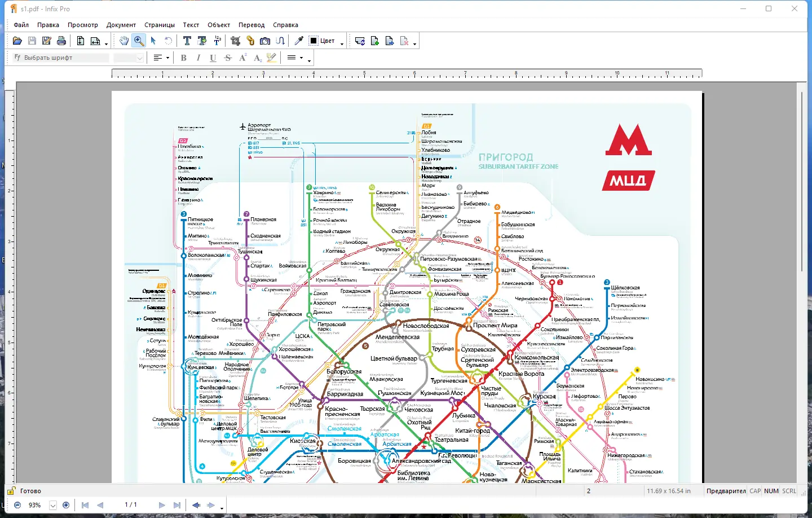The width and height of the screenshot is (812, 518).
Task: Open the Файл menu
Action: (21, 25)
